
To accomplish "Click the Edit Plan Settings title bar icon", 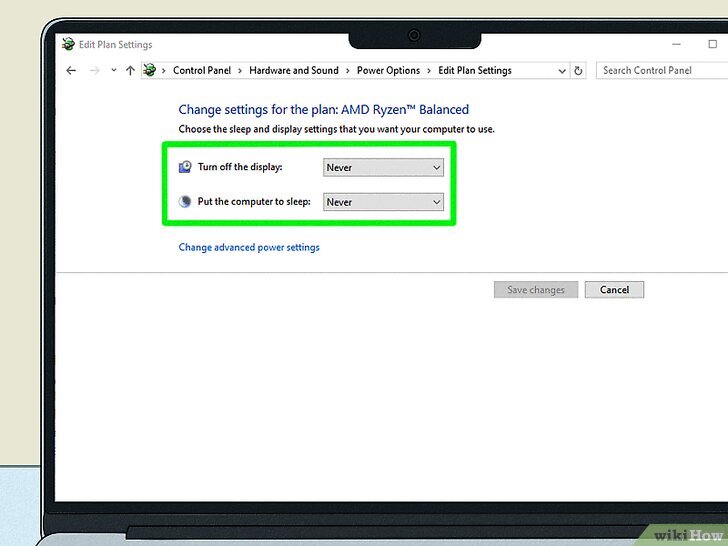I will 68,44.
